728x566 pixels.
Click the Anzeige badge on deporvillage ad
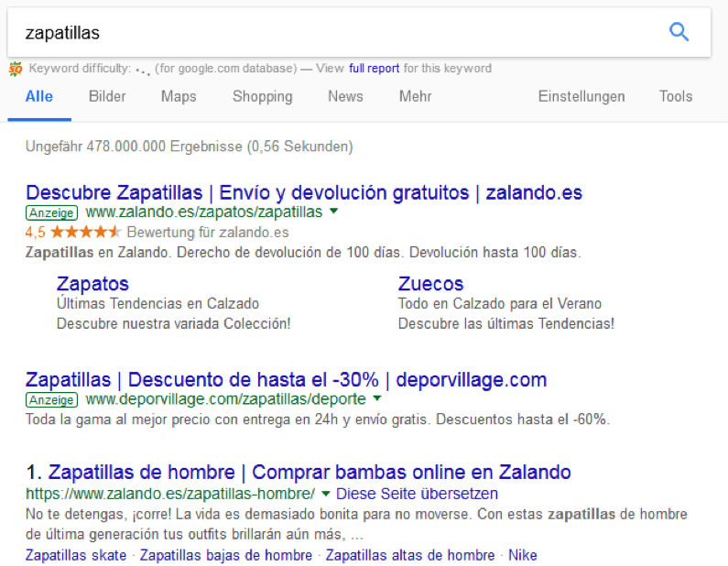pyautogui.click(x=51, y=400)
